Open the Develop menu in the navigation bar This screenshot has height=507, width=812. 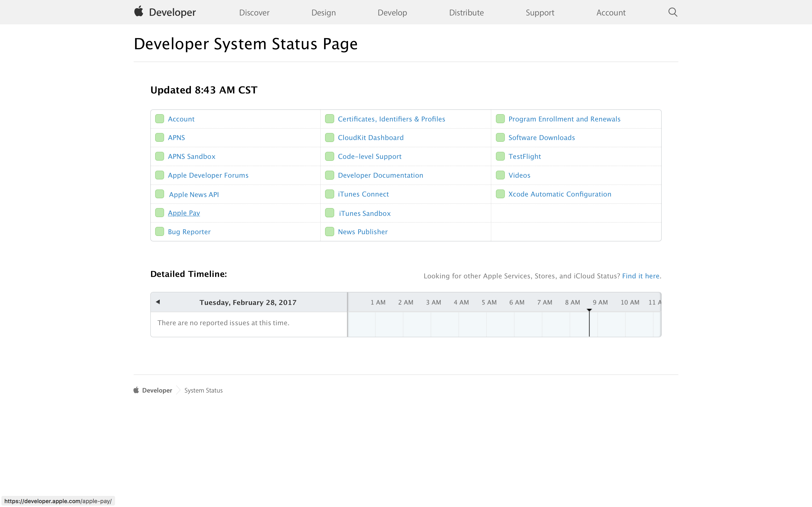click(392, 12)
